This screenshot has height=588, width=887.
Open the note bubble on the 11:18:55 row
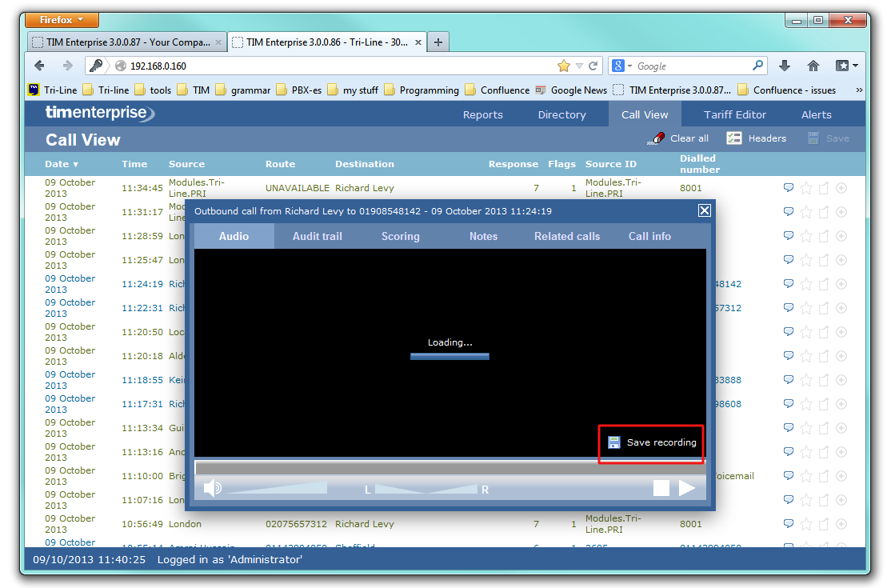[788, 380]
